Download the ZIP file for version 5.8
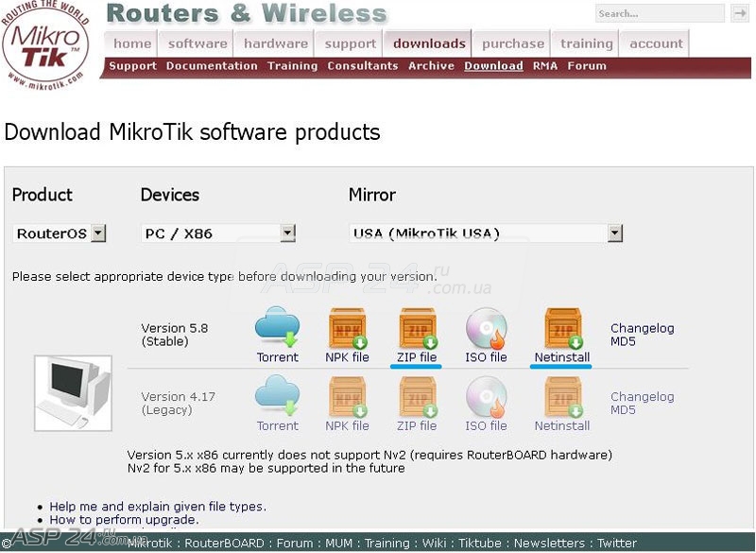This screenshot has height=553, width=756. coord(416,328)
